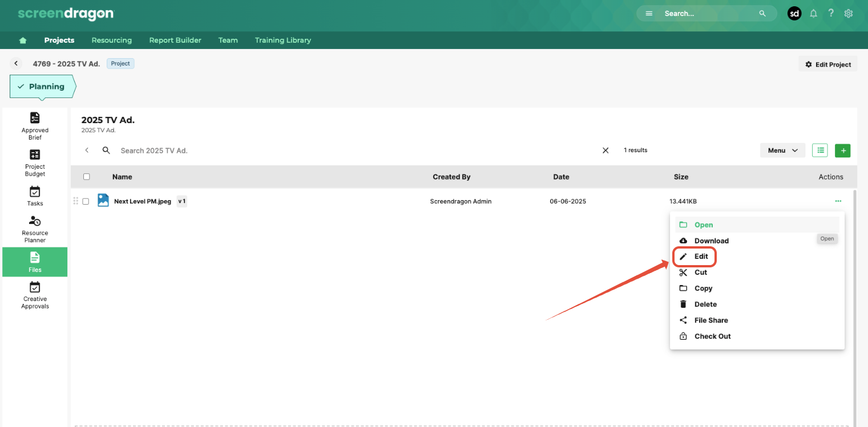
Task: Open the three-dot actions for Next Level PM.jpeg
Action: [x=838, y=201]
